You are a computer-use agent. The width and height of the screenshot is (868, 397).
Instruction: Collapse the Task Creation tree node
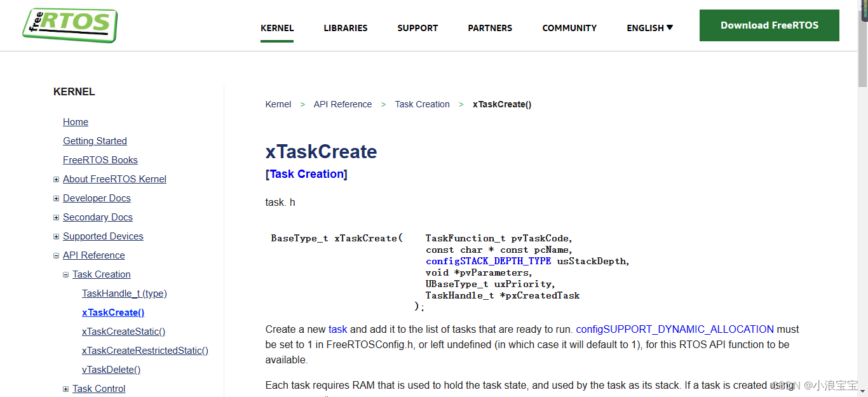click(66, 275)
